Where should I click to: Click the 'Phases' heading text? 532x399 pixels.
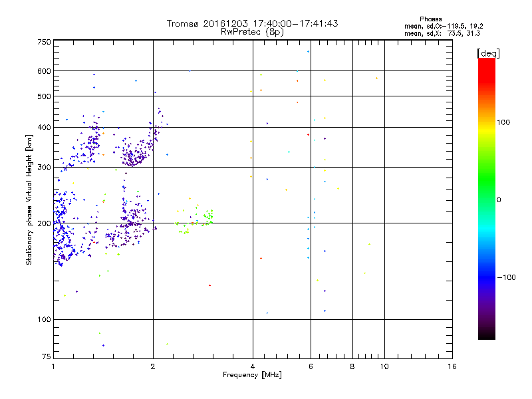[x=430, y=19]
